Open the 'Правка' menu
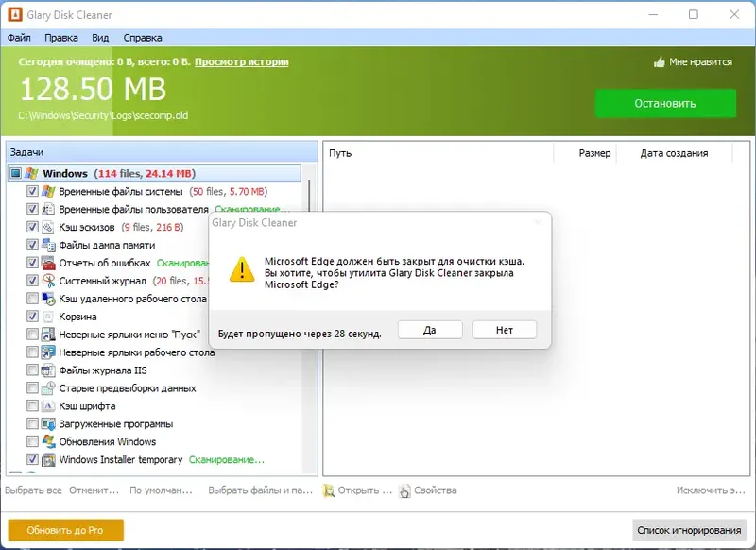The image size is (756, 550). (61, 38)
